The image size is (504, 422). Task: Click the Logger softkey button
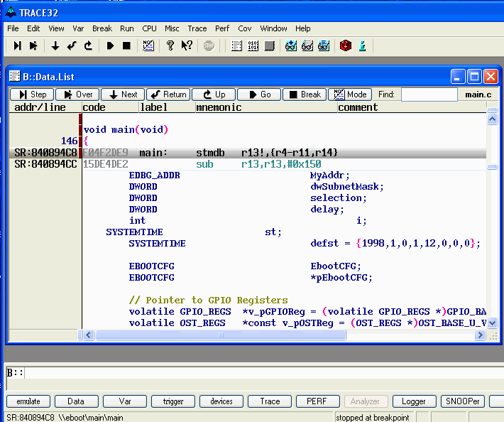point(415,401)
